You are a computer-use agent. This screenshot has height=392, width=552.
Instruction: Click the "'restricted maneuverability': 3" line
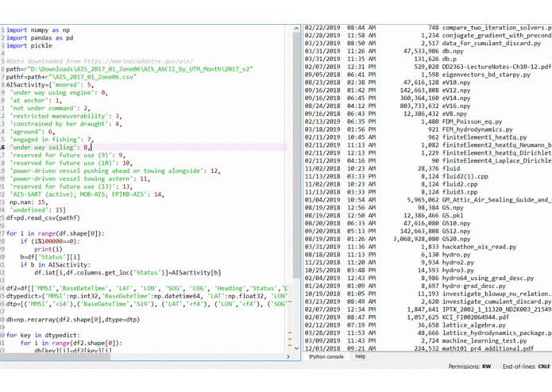click(66, 116)
